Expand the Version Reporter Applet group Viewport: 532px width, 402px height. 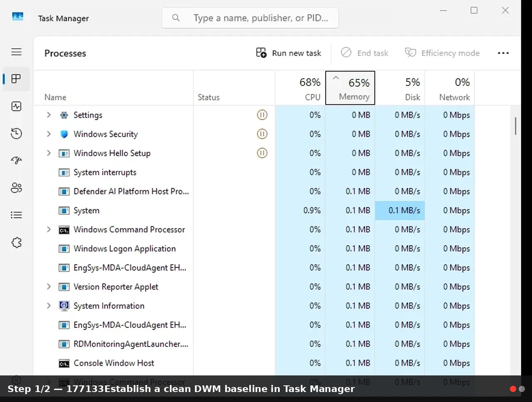(x=49, y=287)
